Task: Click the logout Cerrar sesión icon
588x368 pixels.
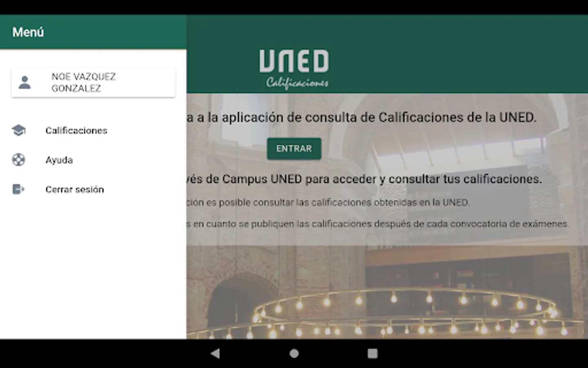Action: 18,189
